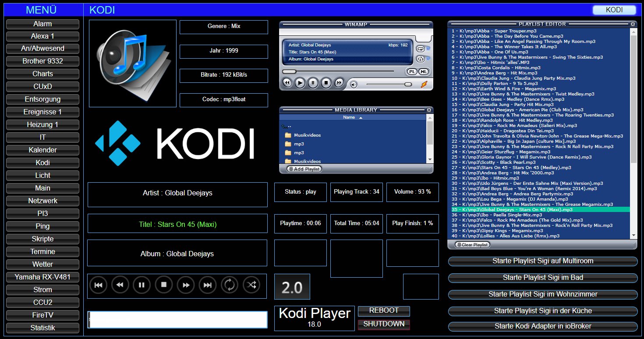The height and width of the screenshot is (339, 644).
Task: Click Starte Kodi Adapter in ioBroker
Action: click(x=543, y=326)
